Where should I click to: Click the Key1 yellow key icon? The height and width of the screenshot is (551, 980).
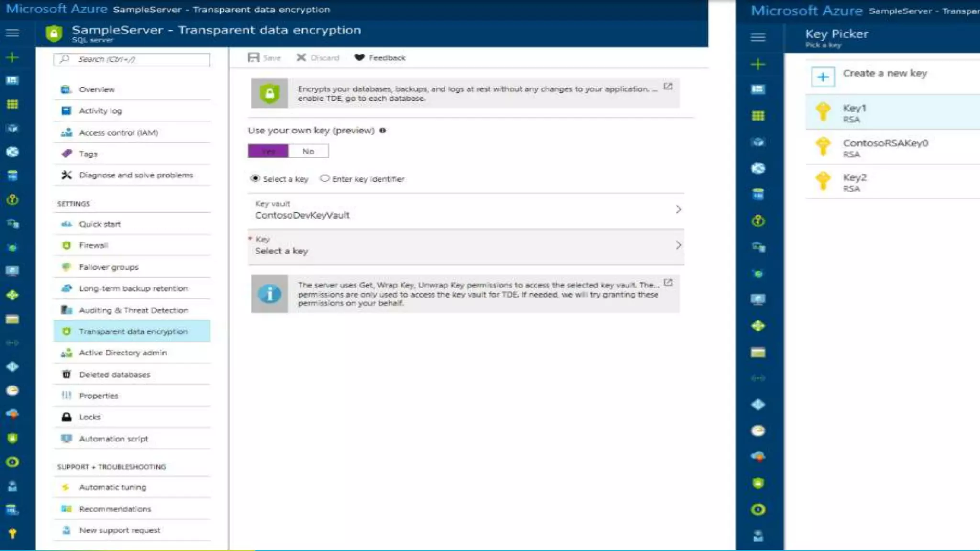coord(823,112)
